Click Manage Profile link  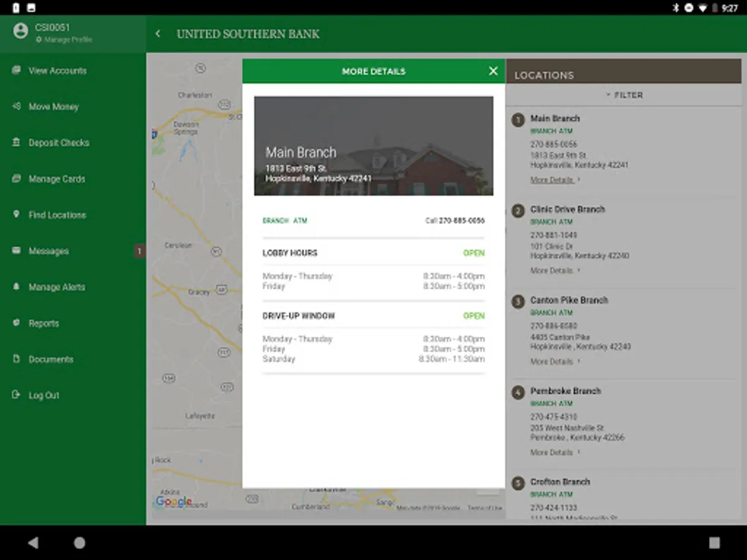tap(64, 39)
